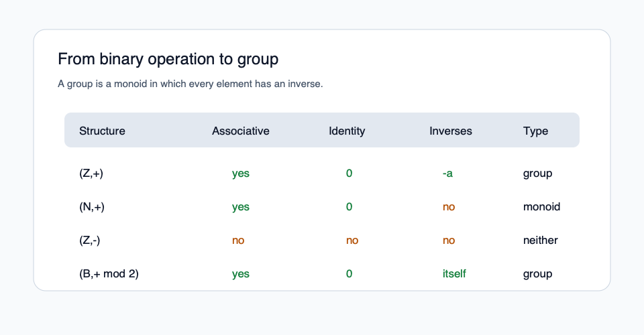Select Inverses 'no' in the (N,+) row

[x=449, y=207]
